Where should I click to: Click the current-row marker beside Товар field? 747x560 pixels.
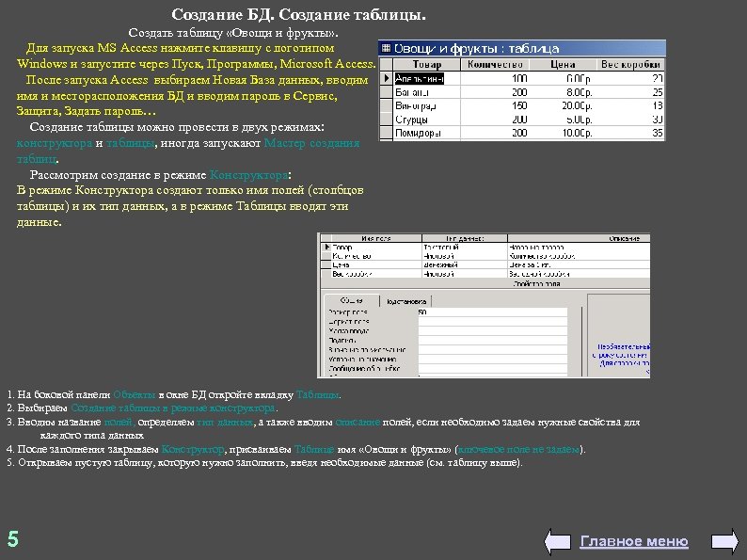coord(326,248)
